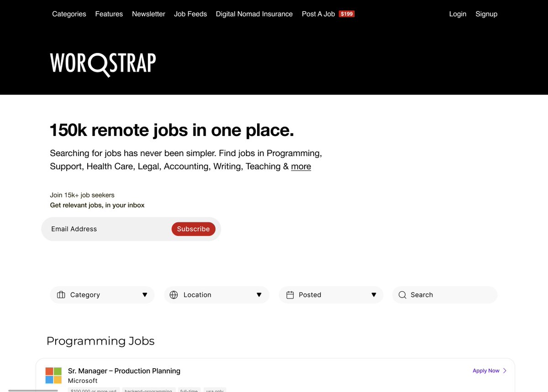548x392 pixels.
Task: Click the Microsoft logo thumbnail
Action: tap(53, 376)
